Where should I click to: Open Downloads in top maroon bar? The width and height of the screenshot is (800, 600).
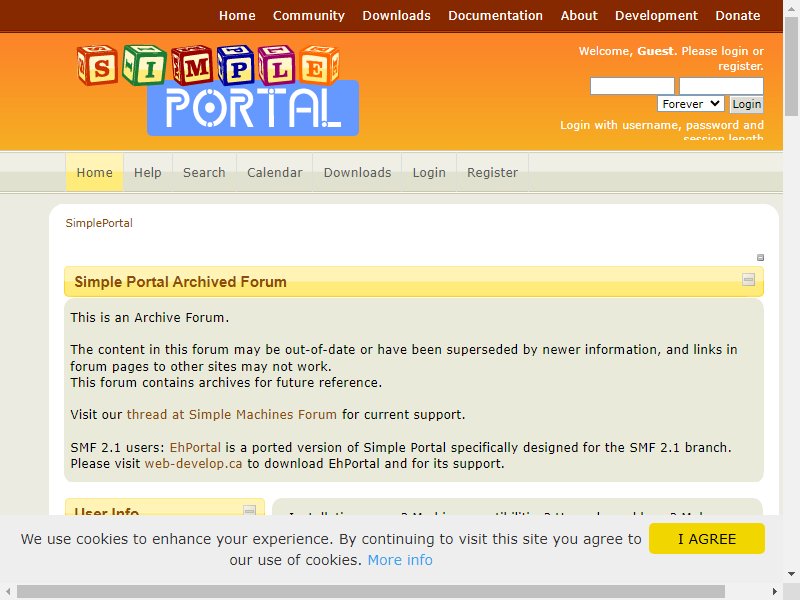pos(396,16)
